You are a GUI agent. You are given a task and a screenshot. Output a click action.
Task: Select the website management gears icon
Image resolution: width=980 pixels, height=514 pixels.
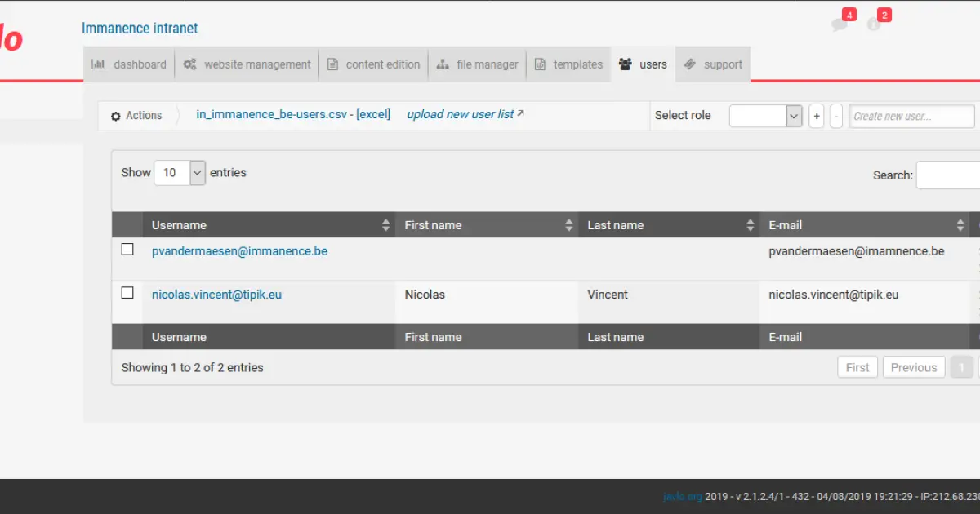(x=190, y=64)
